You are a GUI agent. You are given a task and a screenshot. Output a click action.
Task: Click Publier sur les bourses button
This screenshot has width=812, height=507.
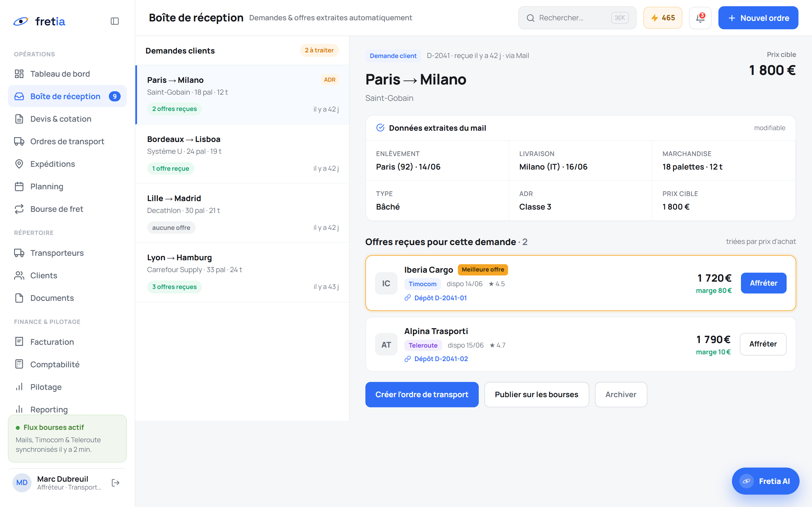(536, 394)
